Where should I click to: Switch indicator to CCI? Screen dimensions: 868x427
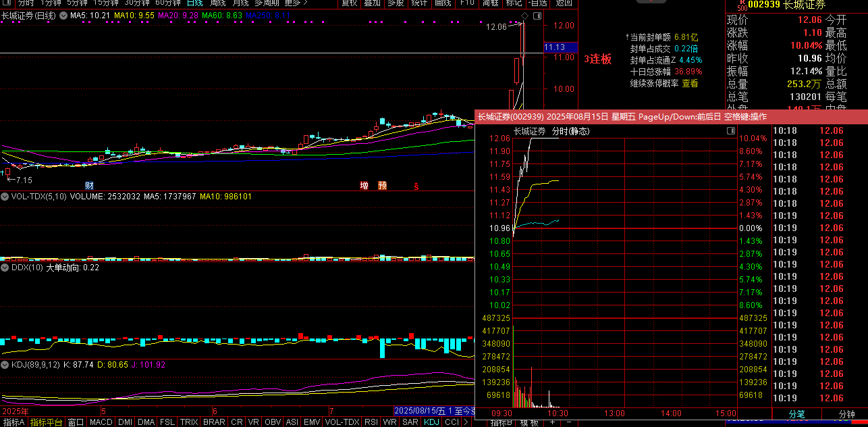pos(452,422)
